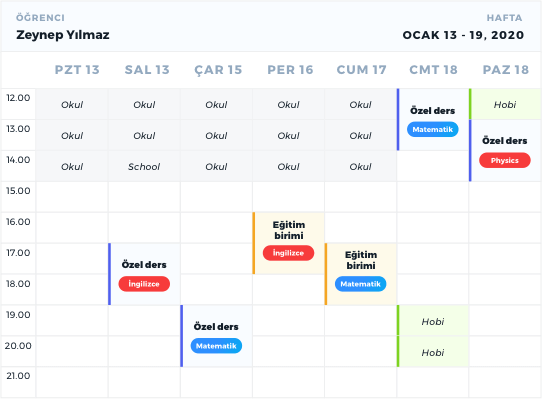Select the PER 16 day header
The height and width of the screenshot is (399, 542).
coord(290,70)
